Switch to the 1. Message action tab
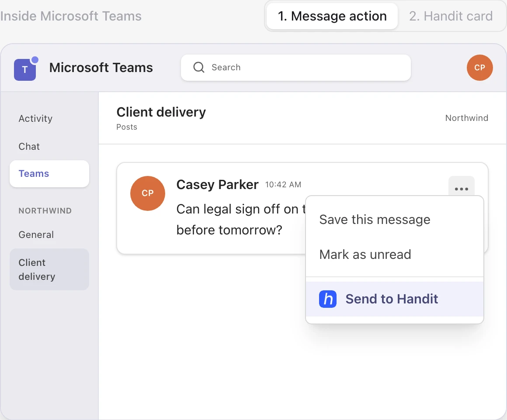The height and width of the screenshot is (420, 507). coord(332,16)
